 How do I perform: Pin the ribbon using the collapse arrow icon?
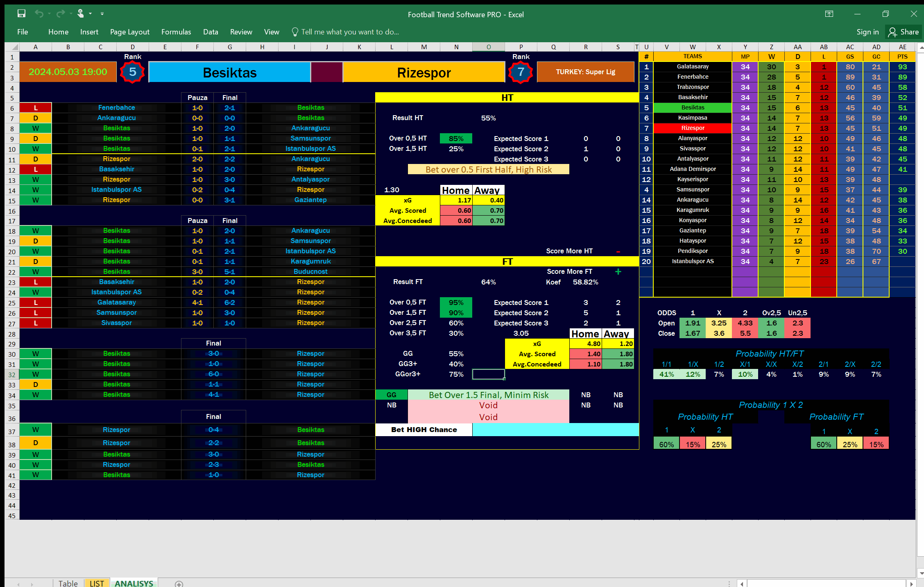click(x=829, y=14)
